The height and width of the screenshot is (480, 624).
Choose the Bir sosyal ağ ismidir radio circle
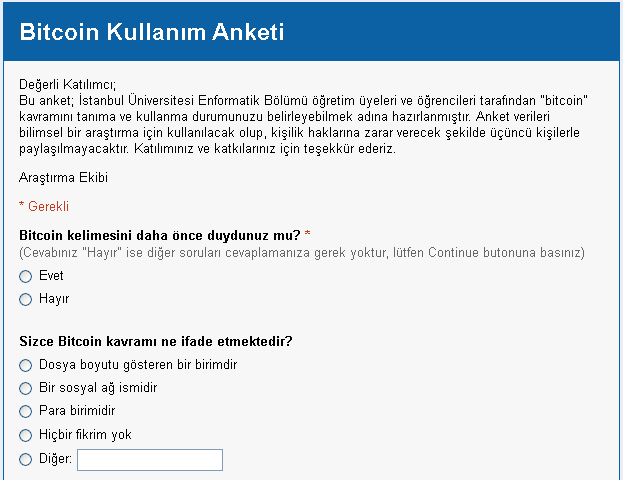pos(26,388)
